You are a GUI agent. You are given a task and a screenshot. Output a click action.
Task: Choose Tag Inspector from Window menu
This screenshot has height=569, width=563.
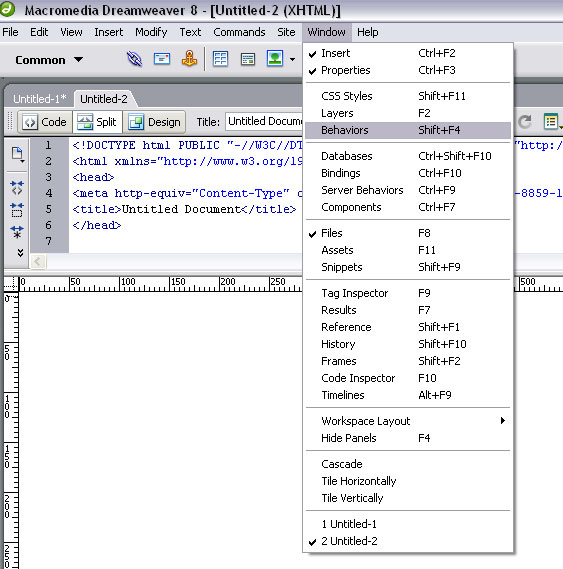coord(408,293)
